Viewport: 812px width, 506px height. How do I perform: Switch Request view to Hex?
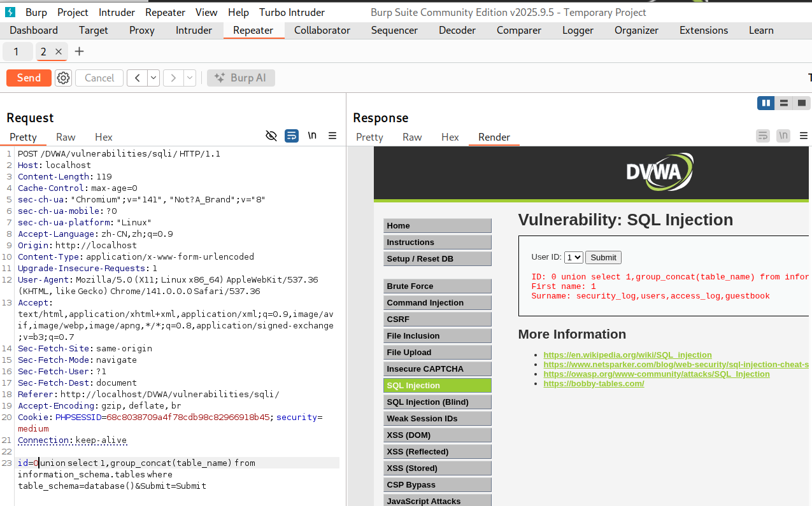[104, 137]
